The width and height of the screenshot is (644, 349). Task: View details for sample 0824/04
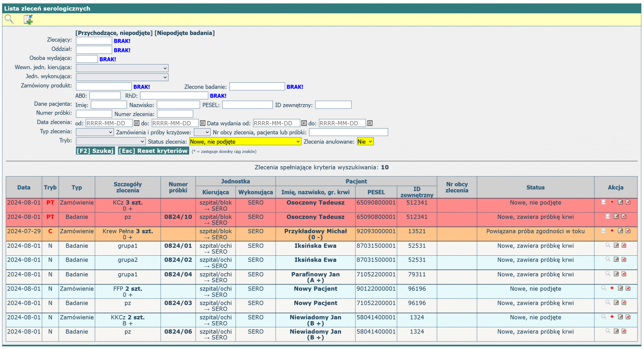pos(608,274)
